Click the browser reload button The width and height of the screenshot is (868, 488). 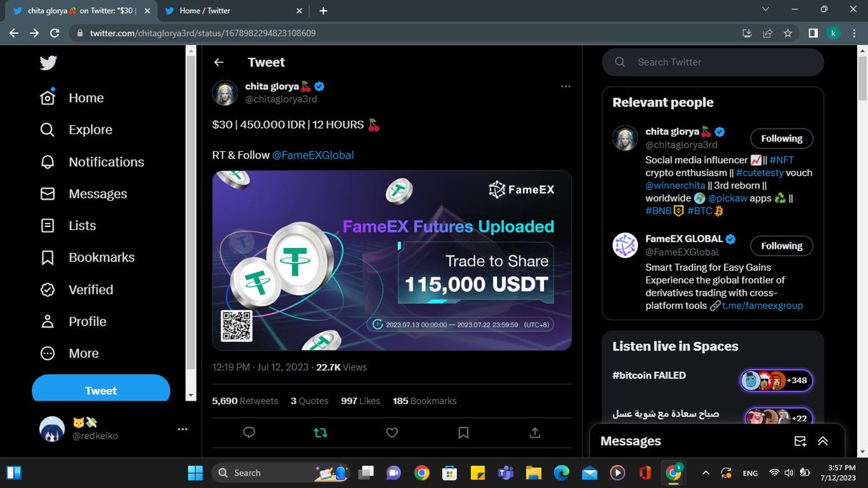54,33
